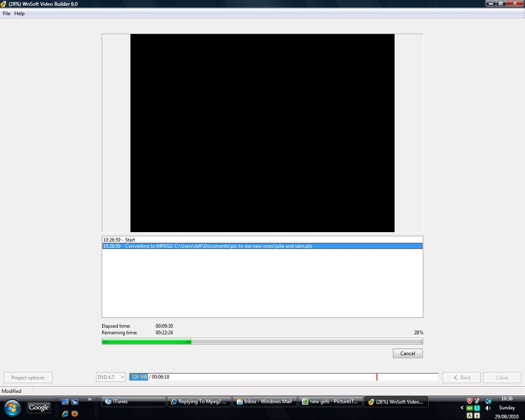Screen dimensions: 525x420
Task: Click the 'A' tray icon
Action: click(x=470, y=415)
